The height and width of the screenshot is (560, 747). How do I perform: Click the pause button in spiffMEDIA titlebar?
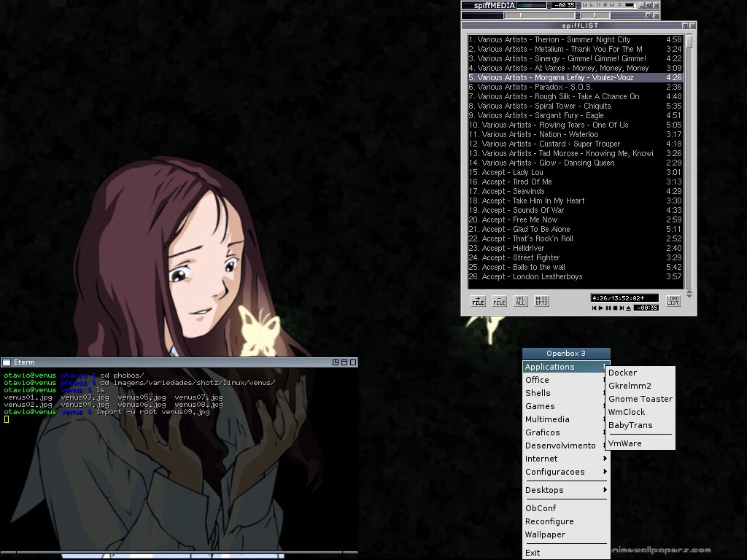[598, 5]
